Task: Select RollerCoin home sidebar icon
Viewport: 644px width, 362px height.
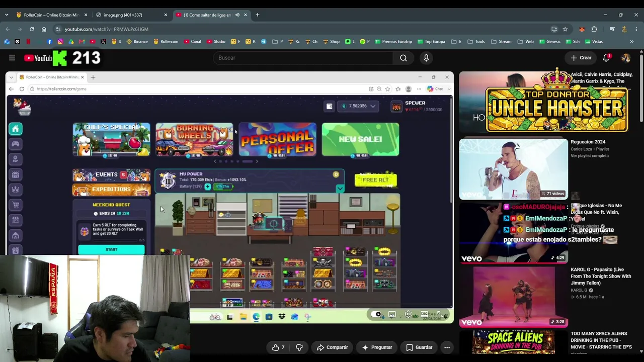Action: coord(16,129)
